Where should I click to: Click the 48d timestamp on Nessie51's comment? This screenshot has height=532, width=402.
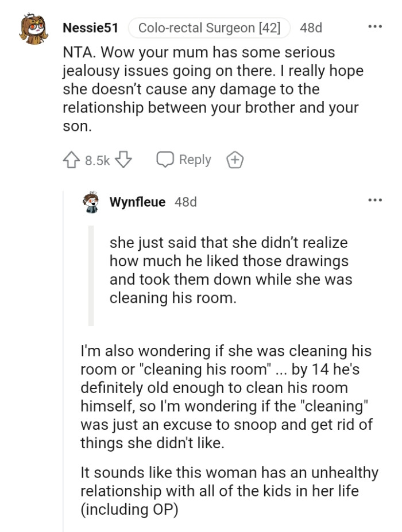coord(311,26)
